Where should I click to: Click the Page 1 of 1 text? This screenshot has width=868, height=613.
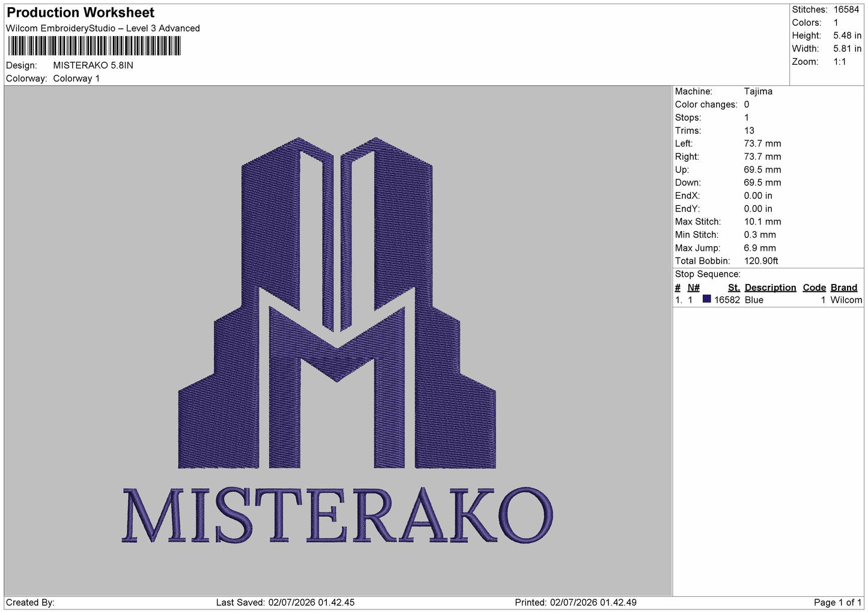tap(837, 602)
